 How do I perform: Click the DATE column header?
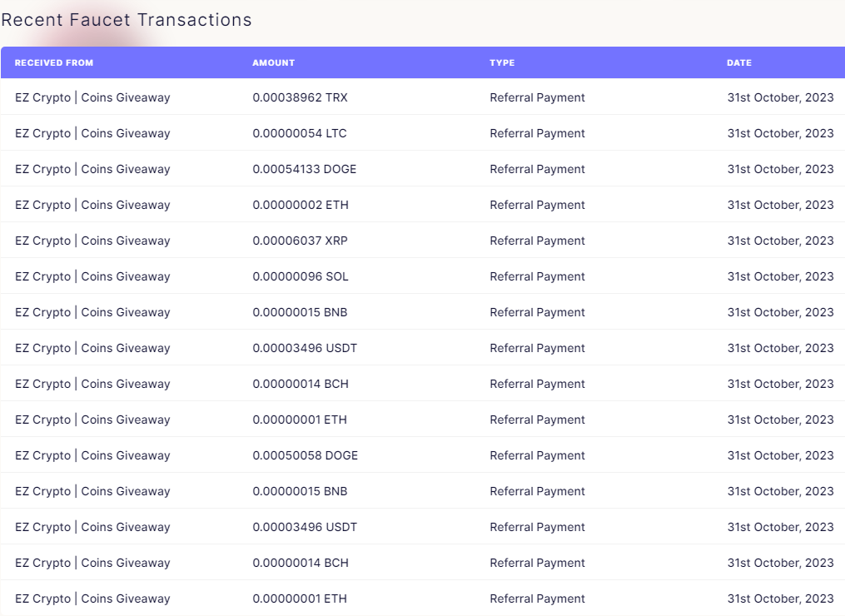click(x=738, y=62)
